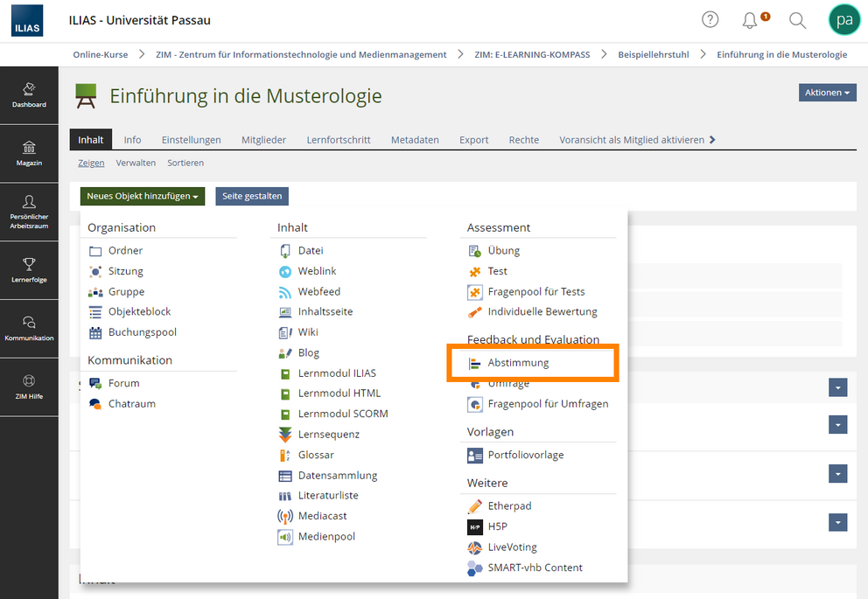Open notifications bell icon
The width and height of the screenshot is (868, 599).
[750, 20]
